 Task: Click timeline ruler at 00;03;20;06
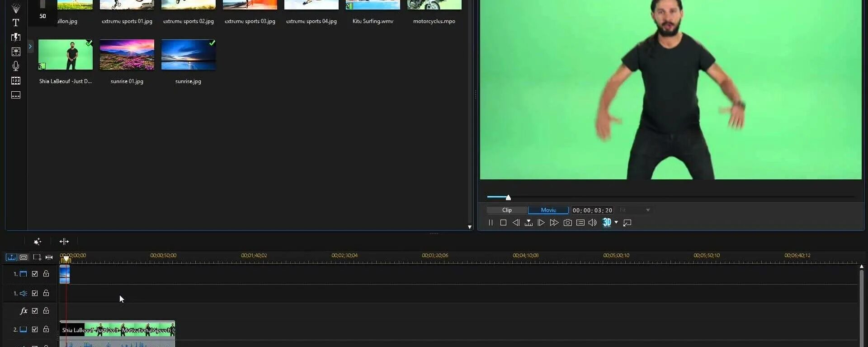(435, 256)
